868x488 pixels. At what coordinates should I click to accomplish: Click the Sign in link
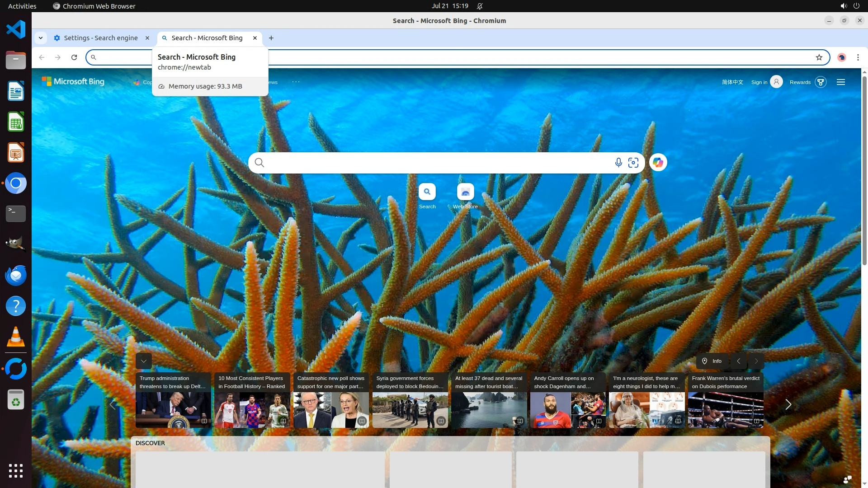coord(759,82)
